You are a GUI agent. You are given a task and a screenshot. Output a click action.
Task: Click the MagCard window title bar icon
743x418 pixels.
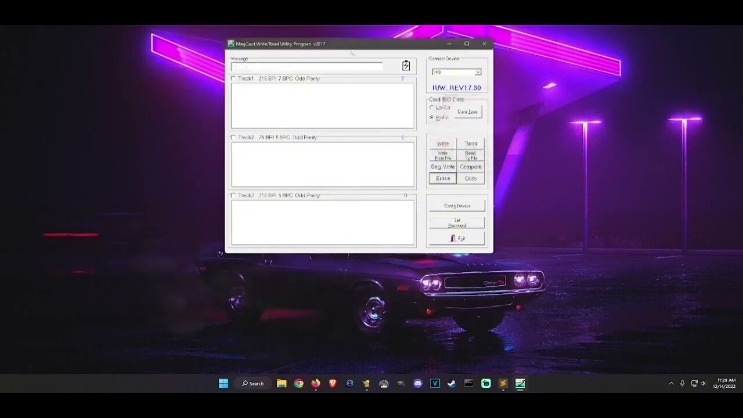click(231, 44)
